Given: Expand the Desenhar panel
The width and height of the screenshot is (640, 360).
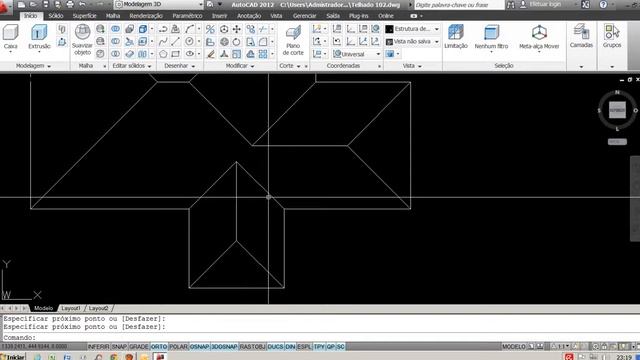Looking at the screenshot, I should [x=180, y=66].
